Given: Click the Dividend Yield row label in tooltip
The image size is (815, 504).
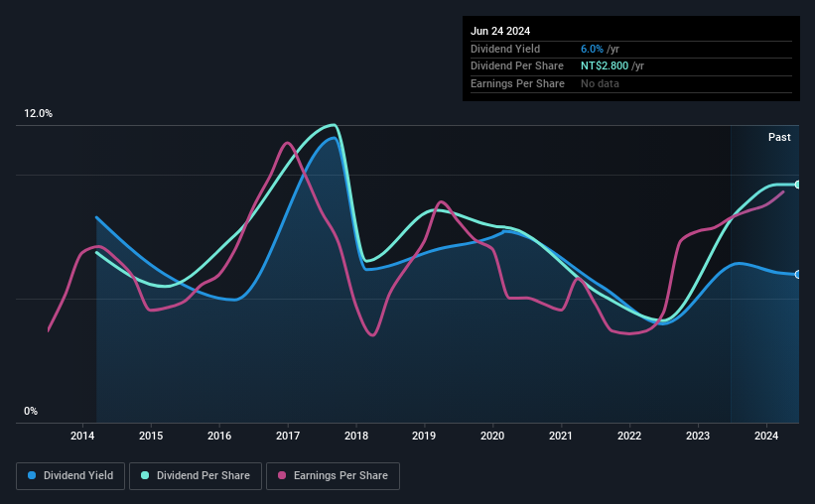Looking at the screenshot, I should tap(505, 49).
